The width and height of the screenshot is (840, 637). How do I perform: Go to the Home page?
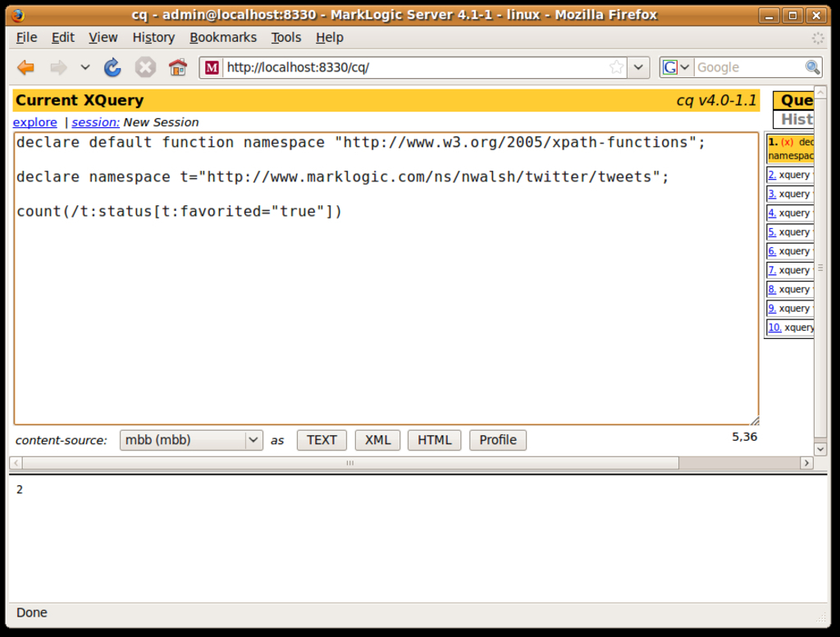(x=178, y=67)
